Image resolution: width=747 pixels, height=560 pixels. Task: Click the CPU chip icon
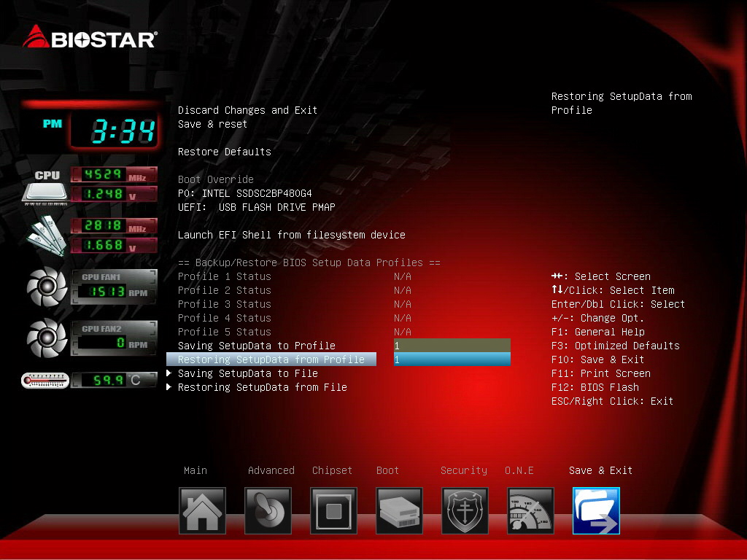point(46,187)
